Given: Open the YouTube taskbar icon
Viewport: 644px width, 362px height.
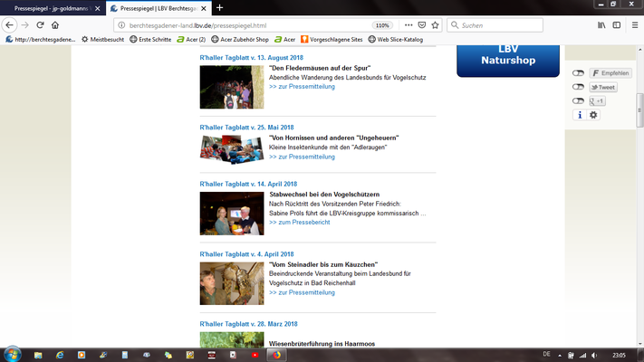Looking at the screenshot, I should pyautogui.click(x=255, y=355).
